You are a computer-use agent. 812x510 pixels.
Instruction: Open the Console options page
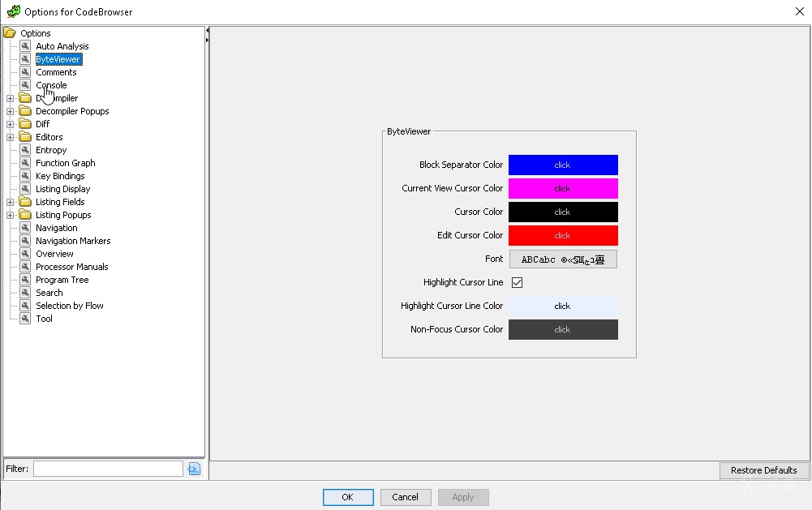(x=51, y=85)
